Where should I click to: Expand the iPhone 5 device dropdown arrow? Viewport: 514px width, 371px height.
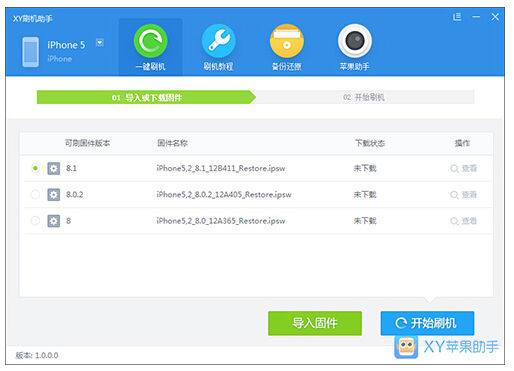pos(100,43)
